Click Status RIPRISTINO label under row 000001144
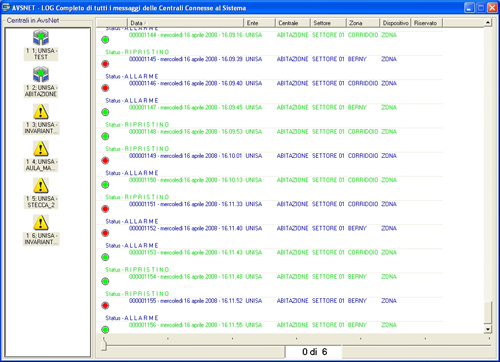 click(137, 52)
